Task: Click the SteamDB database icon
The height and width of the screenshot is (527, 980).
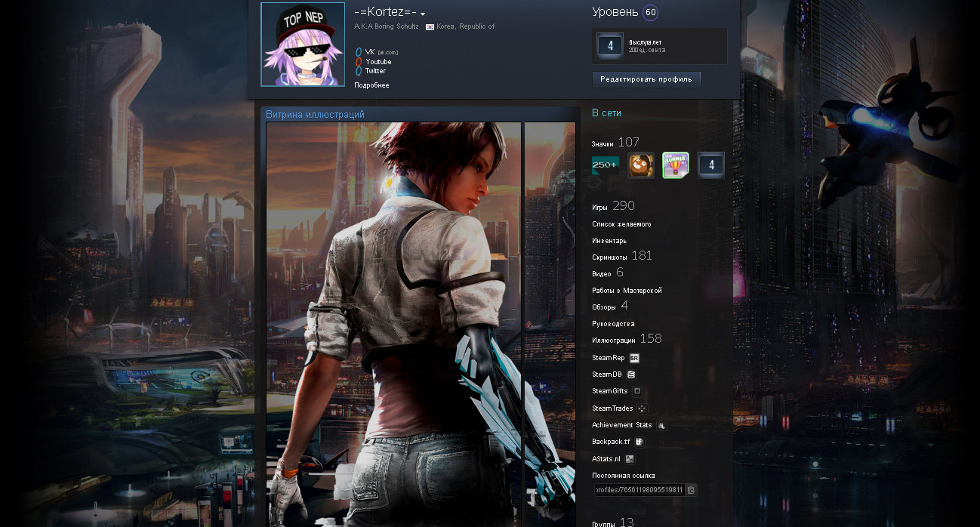Action: tap(631, 374)
